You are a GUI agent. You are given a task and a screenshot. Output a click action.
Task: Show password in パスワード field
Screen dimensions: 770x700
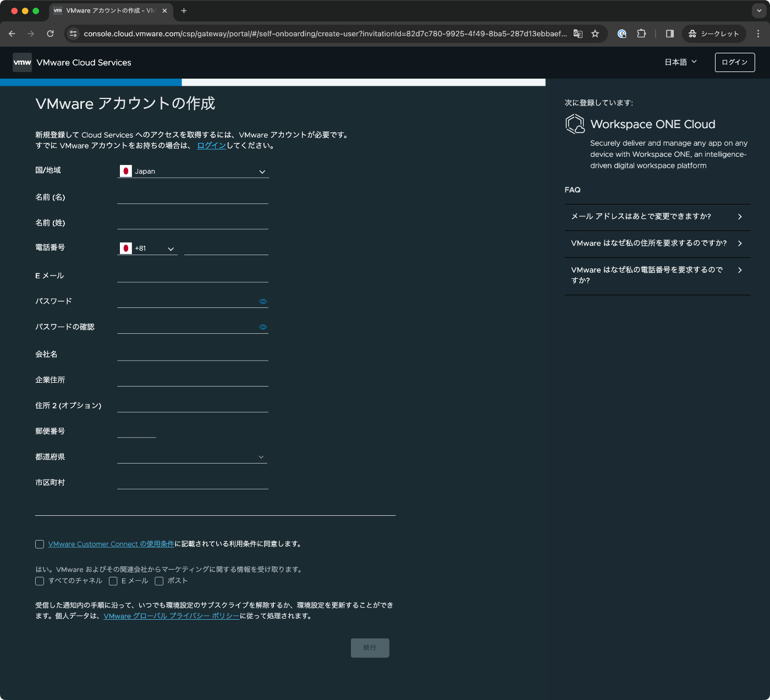(x=263, y=301)
